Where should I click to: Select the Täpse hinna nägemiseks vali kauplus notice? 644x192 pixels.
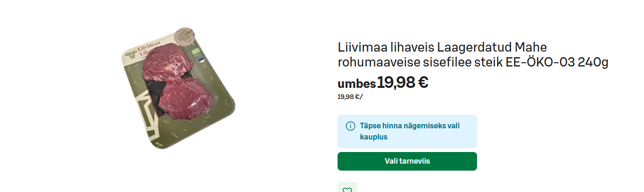(x=407, y=132)
